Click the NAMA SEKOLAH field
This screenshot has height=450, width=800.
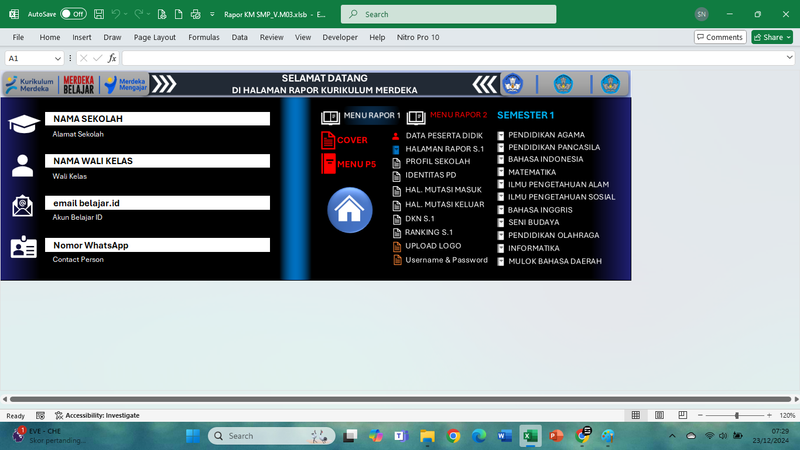157,119
